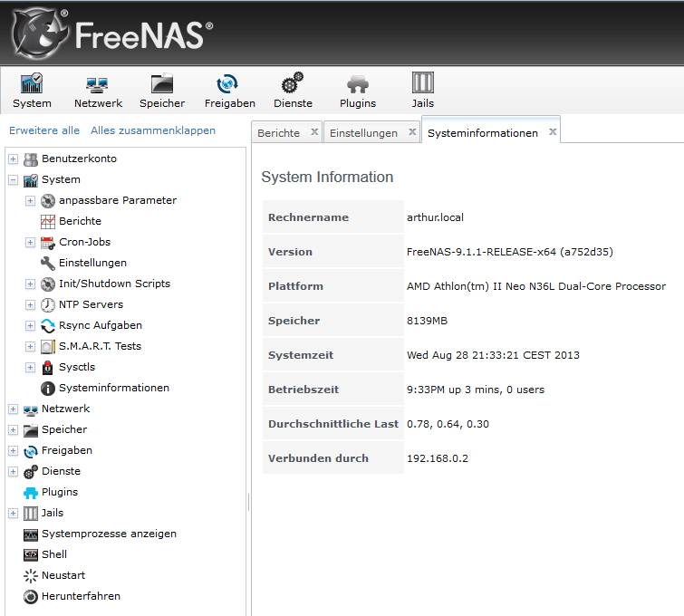Viewport: 684px width, 616px height.
Task: Click the memory value 8139MB
Action: [x=427, y=321]
